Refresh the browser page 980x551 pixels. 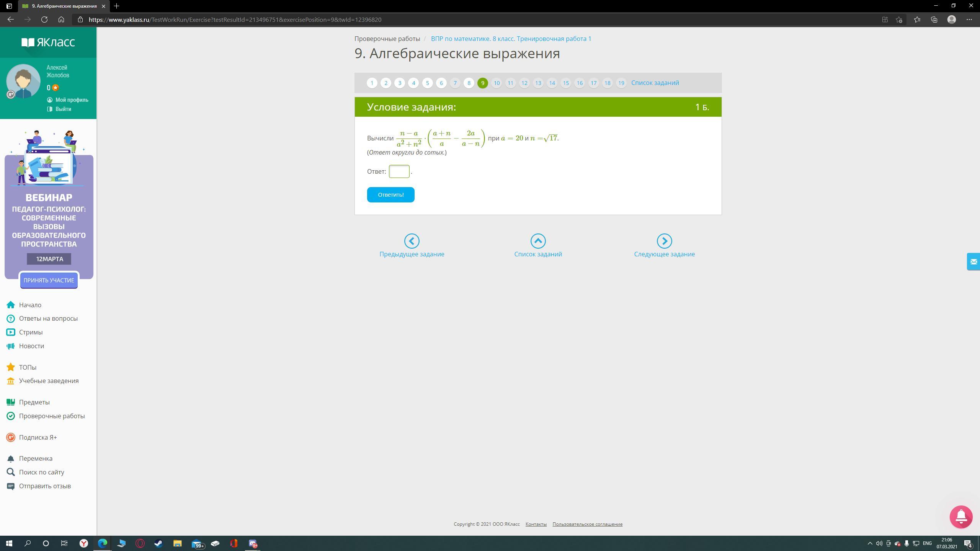[44, 20]
